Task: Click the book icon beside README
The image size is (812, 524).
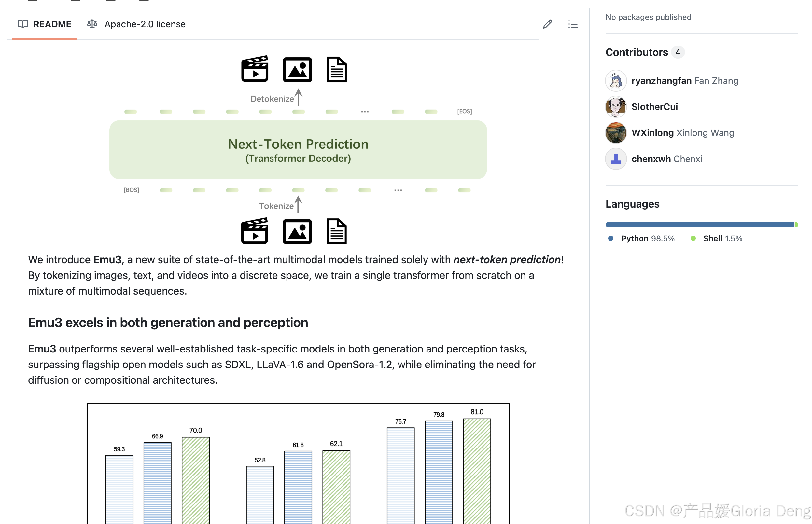Action: tap(22, 24)
